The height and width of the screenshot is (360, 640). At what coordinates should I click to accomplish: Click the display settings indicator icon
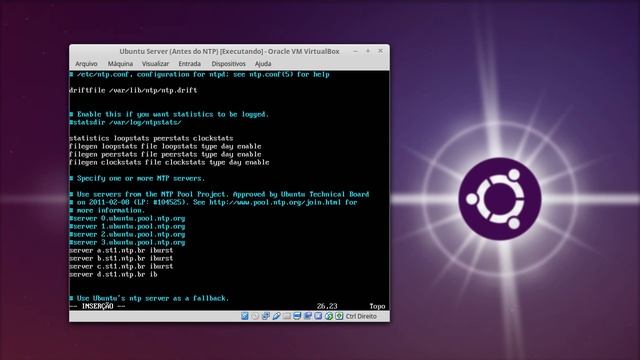(297, 316)
